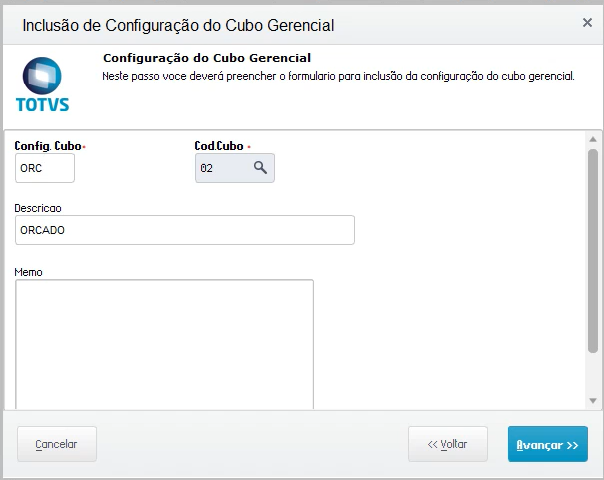Go back with the << Voltar button
The height and width of the screenshot is (480, 604).
(448, 444)
